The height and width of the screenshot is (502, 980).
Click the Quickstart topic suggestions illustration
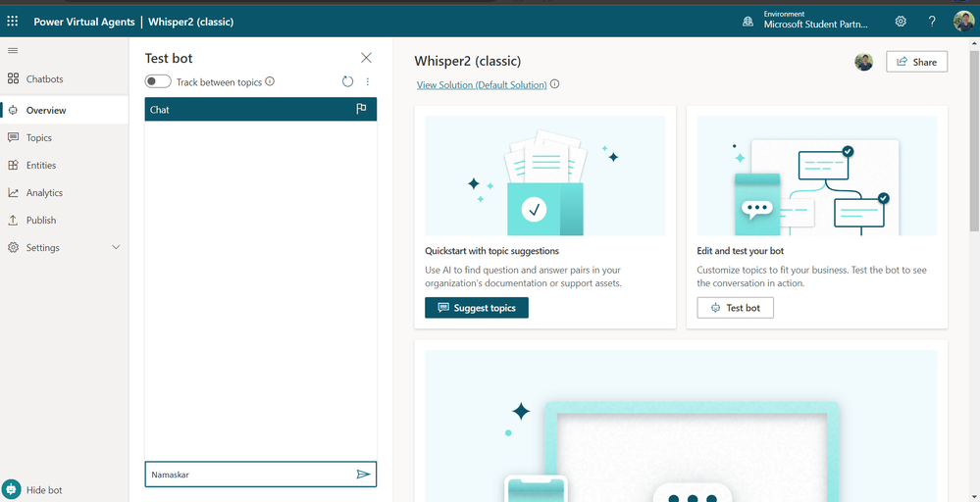(545, 176)
